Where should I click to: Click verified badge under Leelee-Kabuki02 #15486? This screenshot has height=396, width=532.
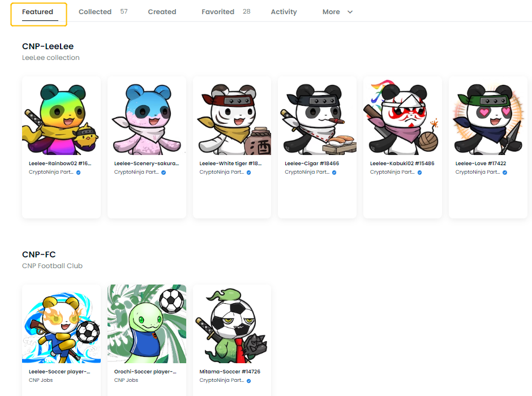pos(420,173)
